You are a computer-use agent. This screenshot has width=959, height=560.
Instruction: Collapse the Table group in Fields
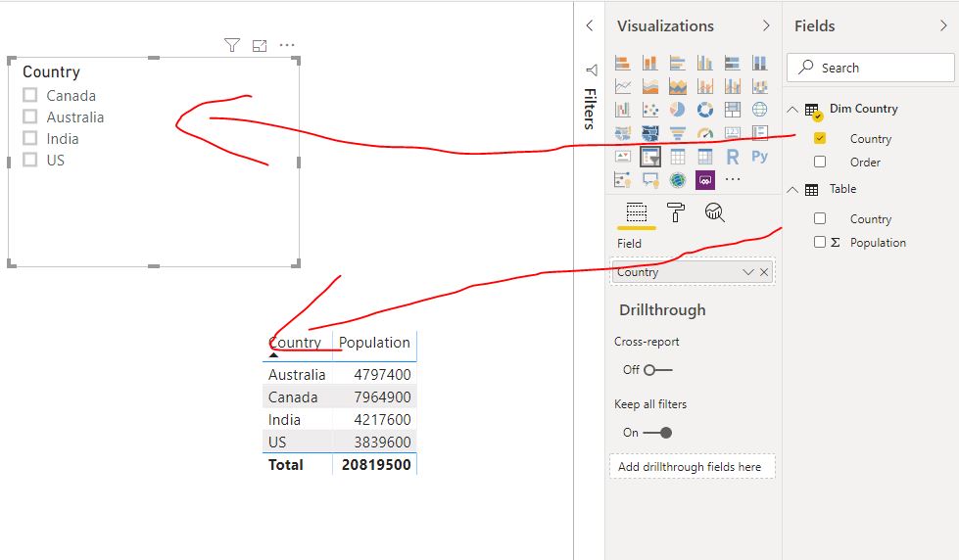(792, 190)
